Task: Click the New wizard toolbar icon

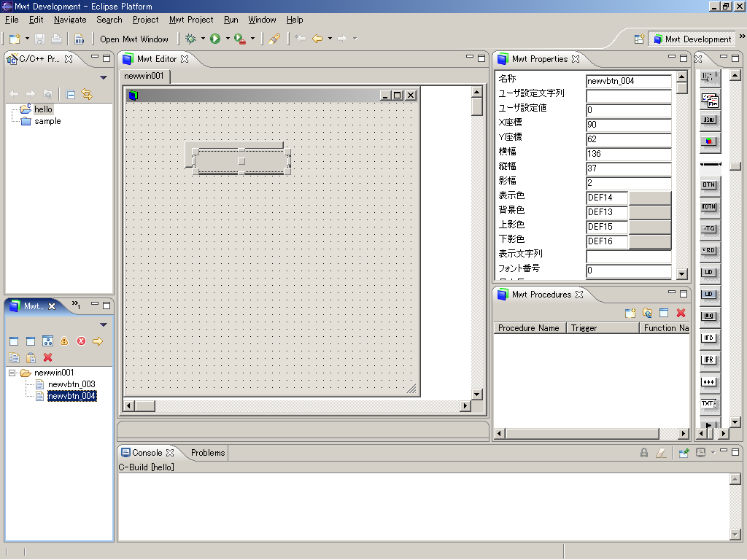Action: click(x=15, y=39)
